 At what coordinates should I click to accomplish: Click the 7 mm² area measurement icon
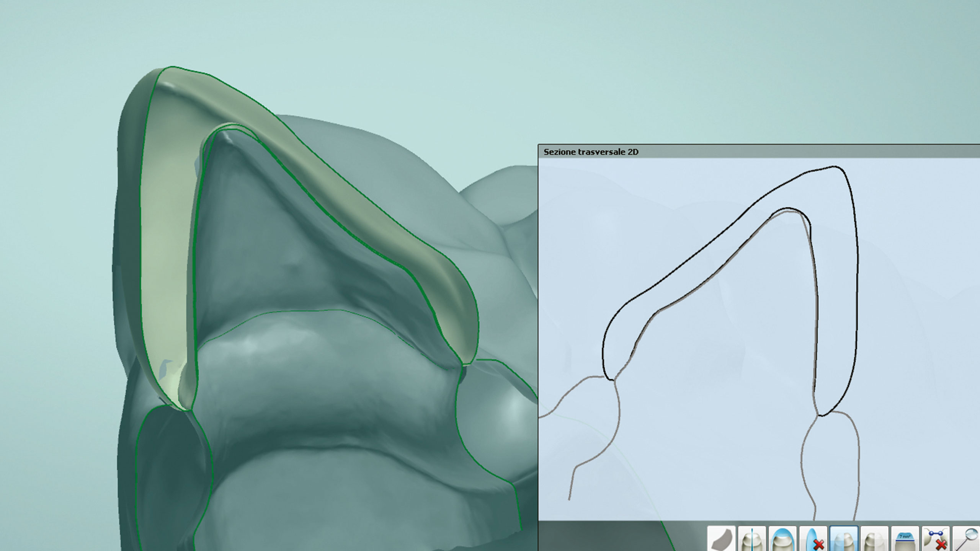(x=905, y=539)
